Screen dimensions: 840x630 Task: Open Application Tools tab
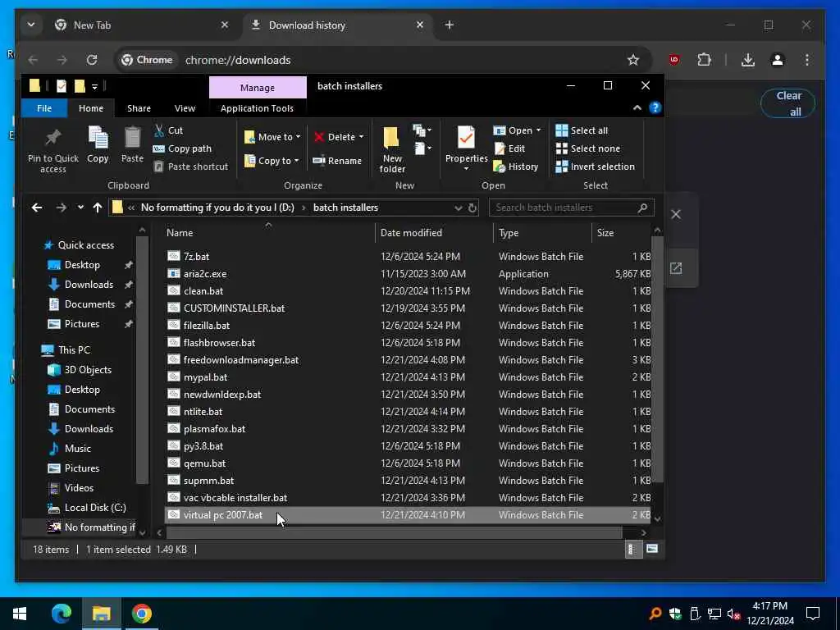(x=257, y=108)
